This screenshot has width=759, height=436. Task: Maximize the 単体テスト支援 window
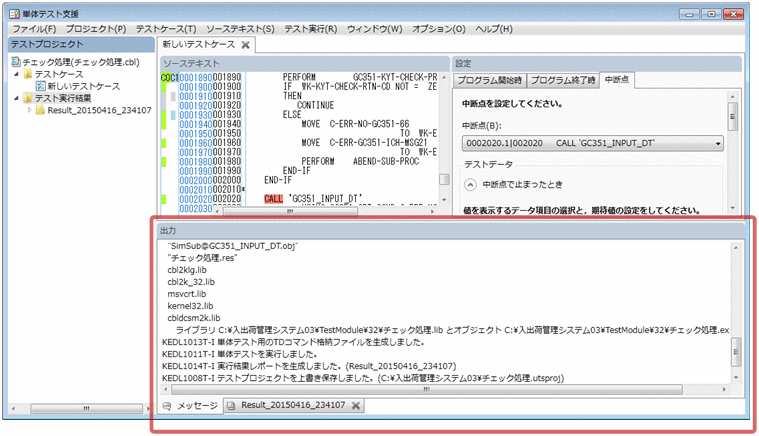(x=711, y=14)
